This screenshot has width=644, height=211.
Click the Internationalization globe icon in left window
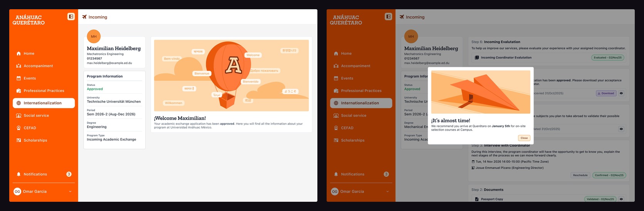pos(18,103)
